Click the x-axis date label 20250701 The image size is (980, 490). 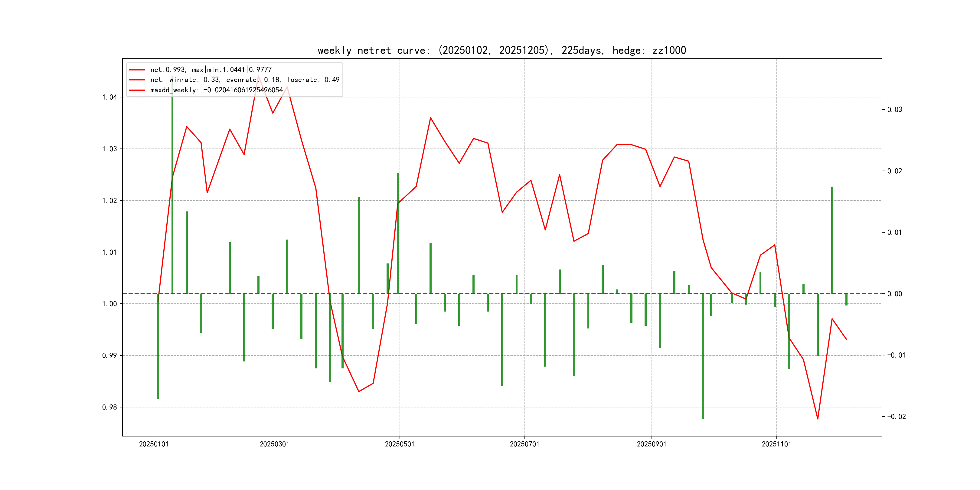[524, 444]
